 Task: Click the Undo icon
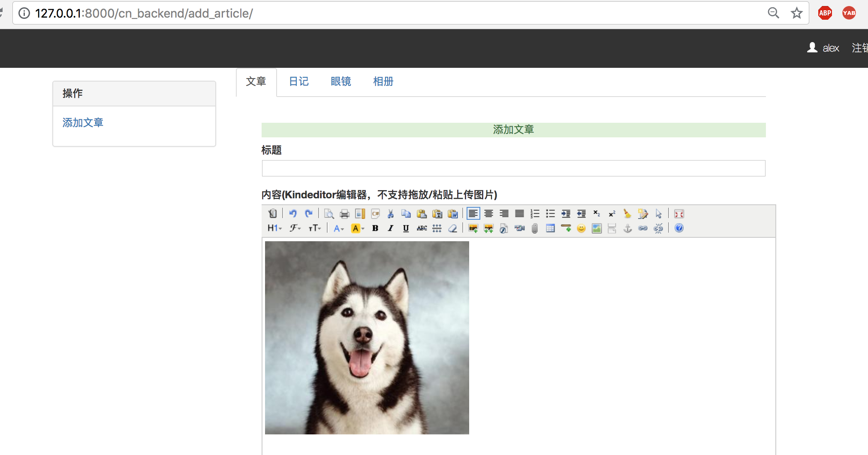pos(293,213)
